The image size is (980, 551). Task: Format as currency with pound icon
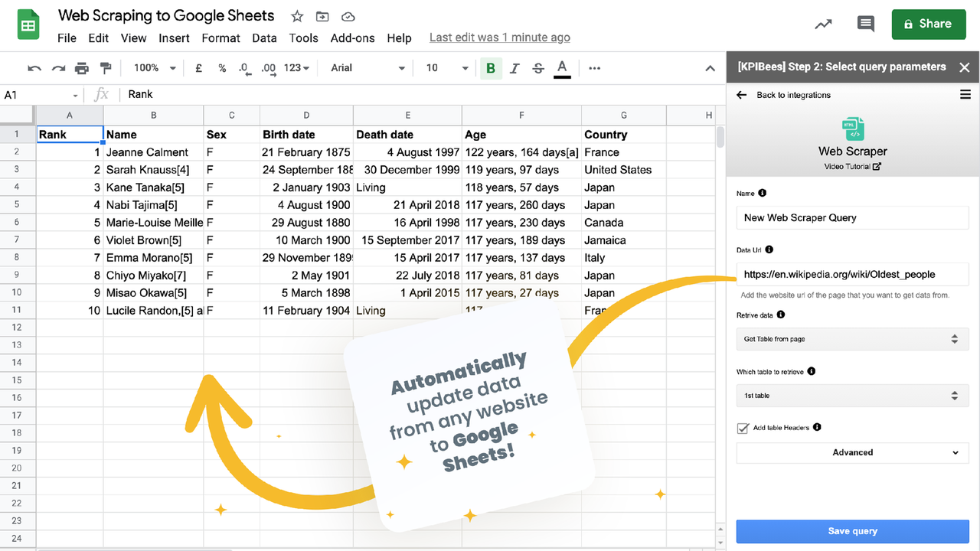pyautogui.click(x=199, y=68)
